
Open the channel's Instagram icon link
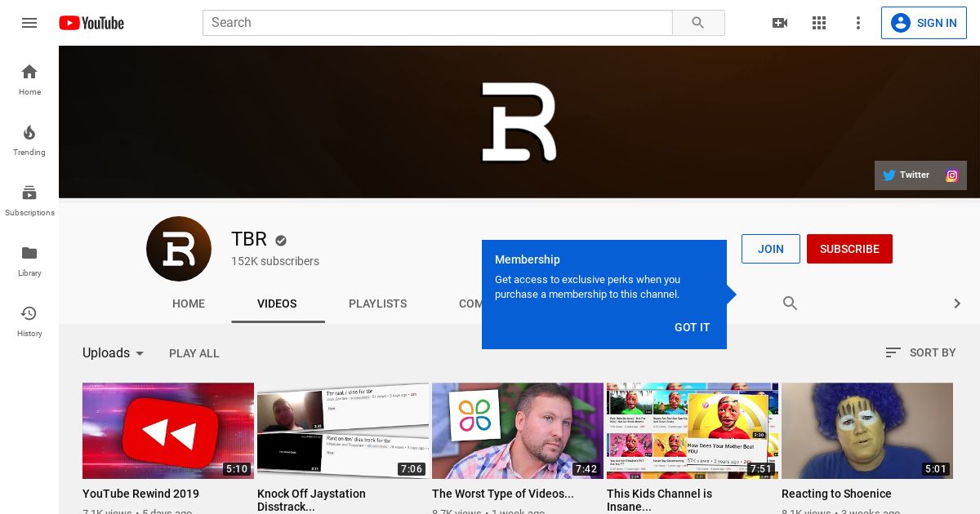tap(952, 175)
